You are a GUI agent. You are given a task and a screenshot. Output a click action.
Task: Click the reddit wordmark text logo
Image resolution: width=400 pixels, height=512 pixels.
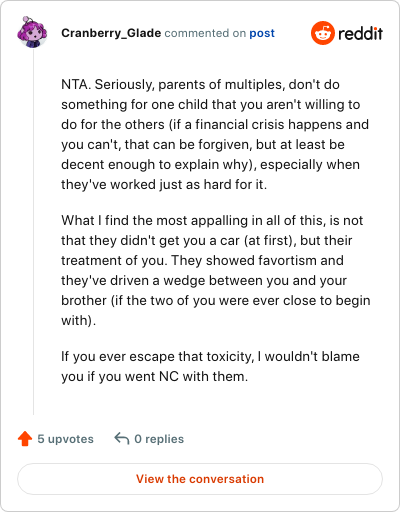click(x=360, y=33)
